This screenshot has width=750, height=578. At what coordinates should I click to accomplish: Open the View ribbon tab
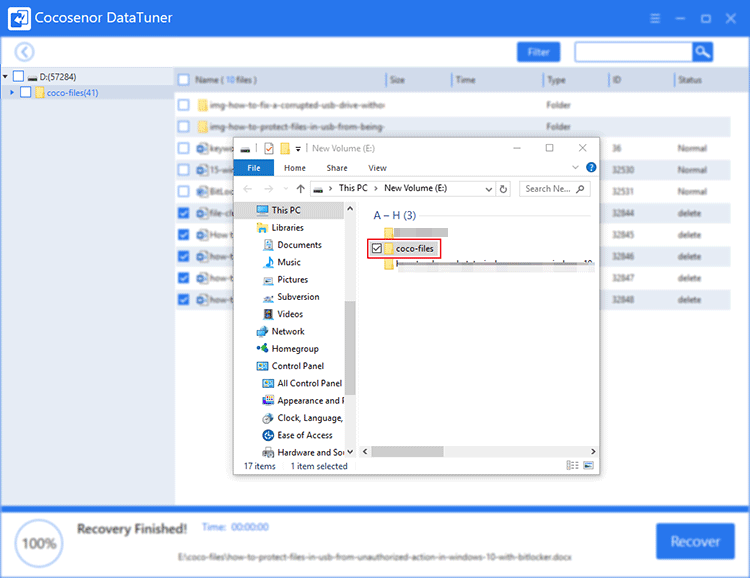[x=377, y=168]
